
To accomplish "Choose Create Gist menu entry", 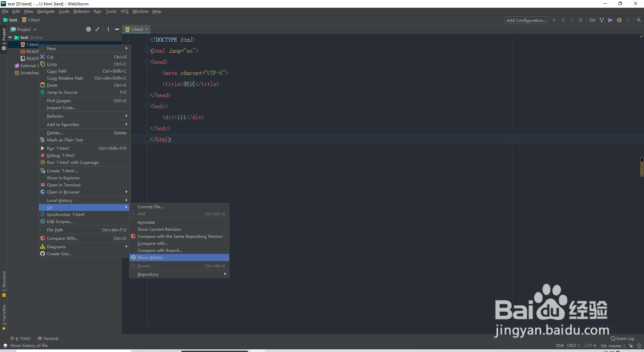I will coord(85,254).
